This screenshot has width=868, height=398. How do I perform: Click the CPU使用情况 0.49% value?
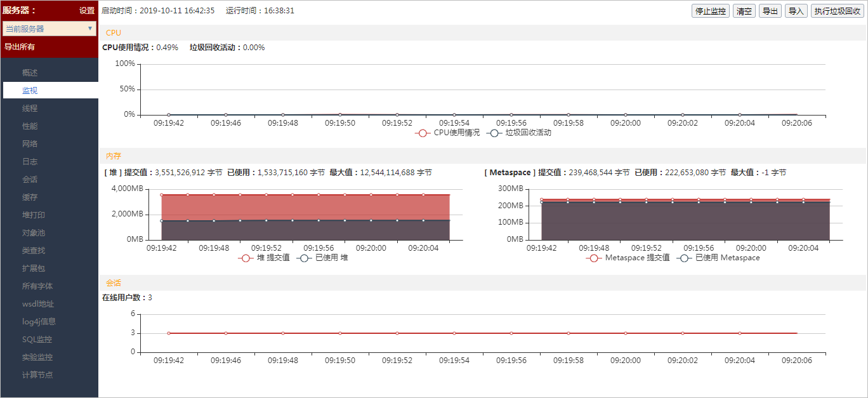[140, 48]
